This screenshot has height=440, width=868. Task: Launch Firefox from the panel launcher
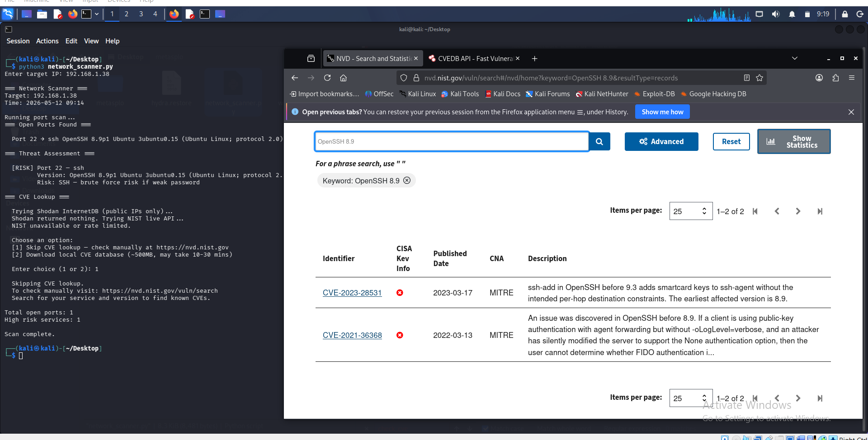point(72,14)
